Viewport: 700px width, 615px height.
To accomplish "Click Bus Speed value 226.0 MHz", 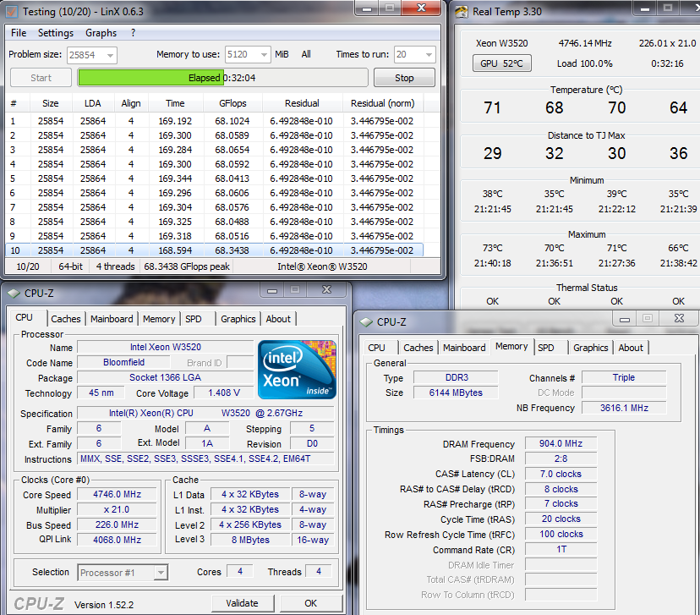I will [117, 524].
